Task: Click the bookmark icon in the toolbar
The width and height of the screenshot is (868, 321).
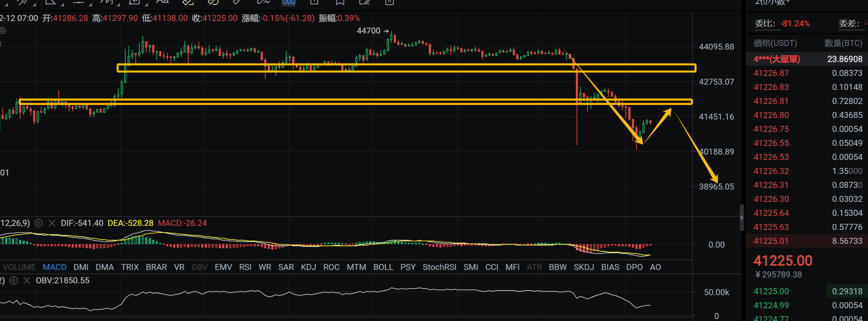Action: point(340,2)
